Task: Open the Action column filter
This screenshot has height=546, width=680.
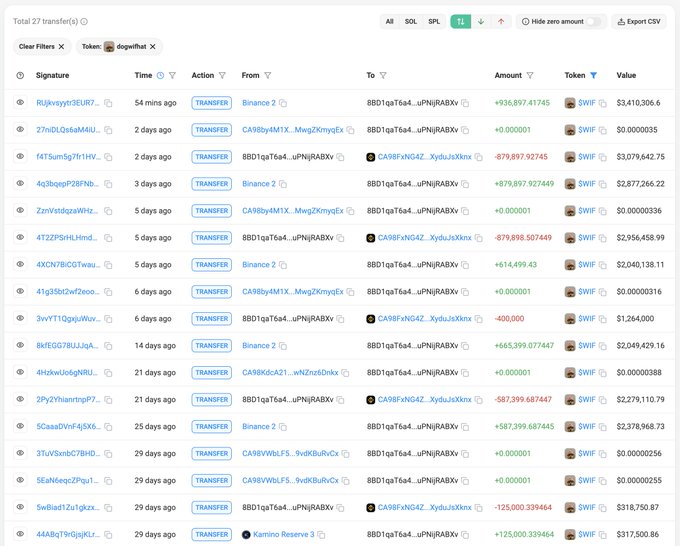Action: coord(222,75)
